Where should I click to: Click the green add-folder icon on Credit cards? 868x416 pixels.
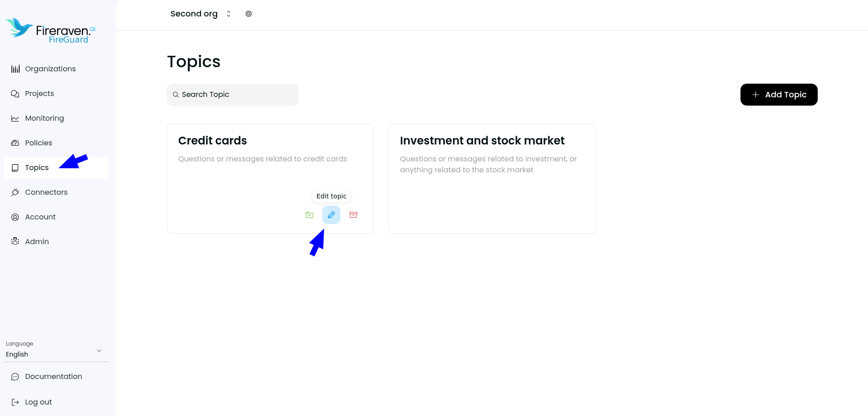(309, 215)
